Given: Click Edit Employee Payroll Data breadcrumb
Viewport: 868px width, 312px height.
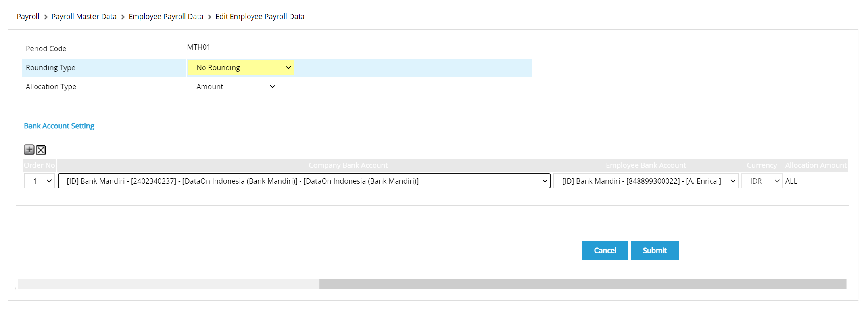Looking at the screenshot, I should coord(260,16).
